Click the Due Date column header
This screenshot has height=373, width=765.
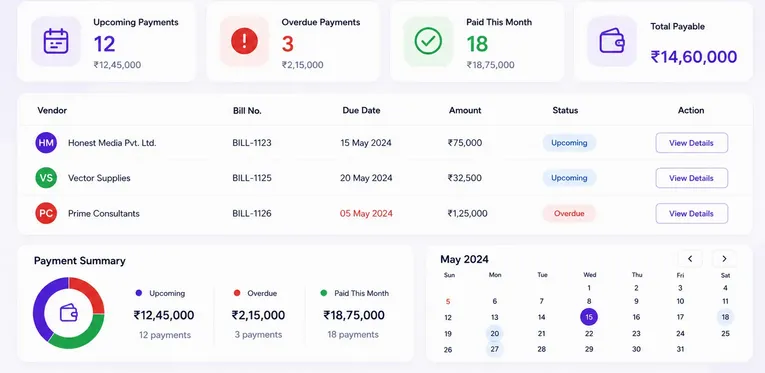361,110
